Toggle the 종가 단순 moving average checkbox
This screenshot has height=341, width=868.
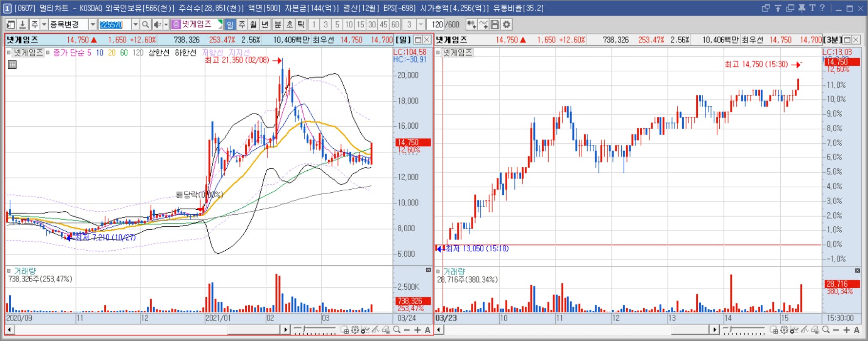48,53
